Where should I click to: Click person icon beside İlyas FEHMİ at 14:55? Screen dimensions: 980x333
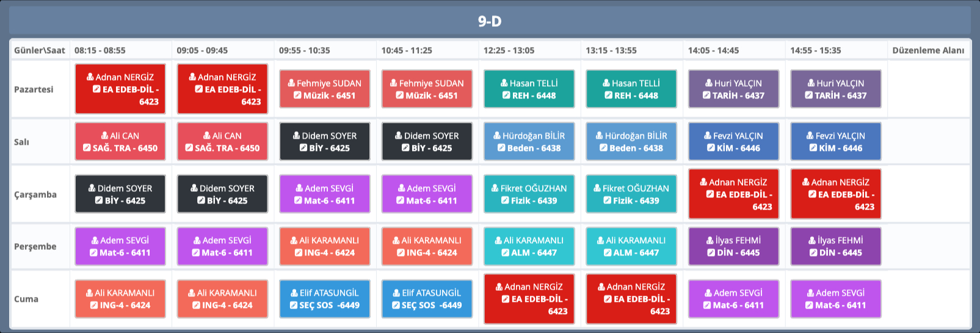813,240
